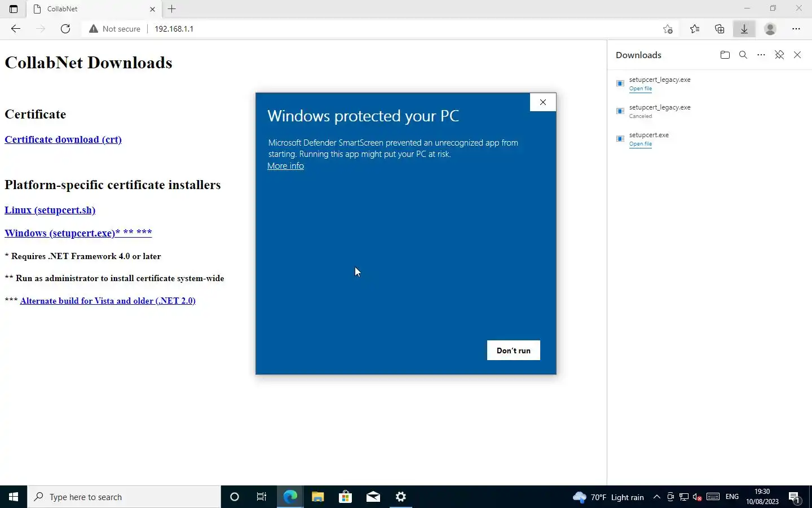Click the muted volume tray icon
Viewport: 812px width, 508px height.
click(x=698, y=497)
